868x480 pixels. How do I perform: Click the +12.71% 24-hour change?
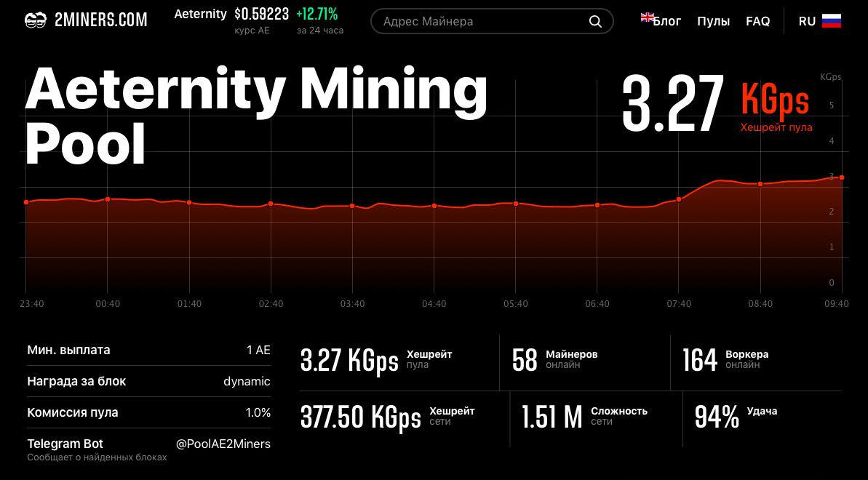coord(316,15)
